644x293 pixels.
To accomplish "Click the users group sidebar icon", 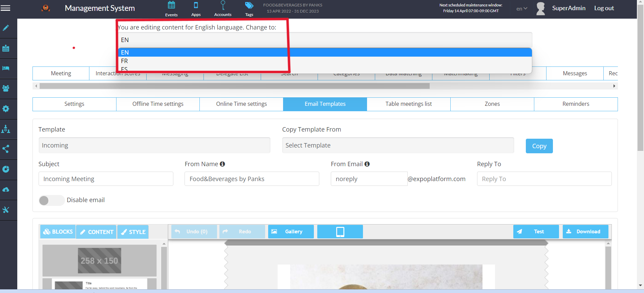I will coord(6,89).
